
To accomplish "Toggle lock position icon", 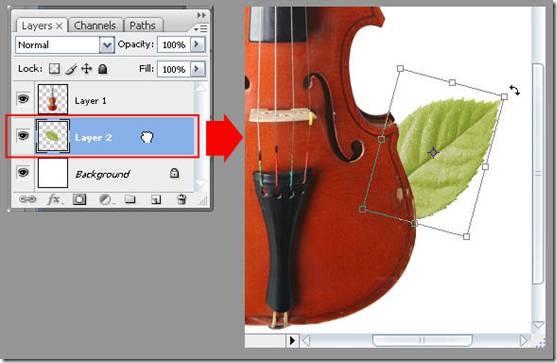I will coord(87,69).
